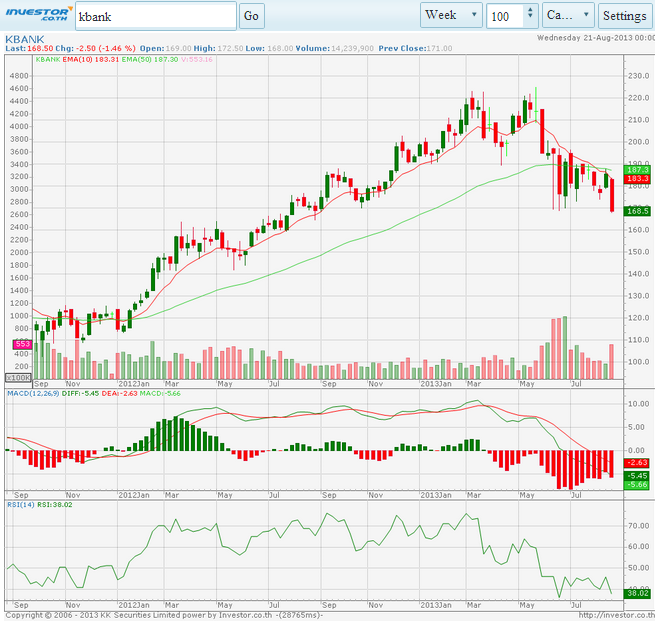Click the EMA(50) 187.30 legend label

click(150, 59)
